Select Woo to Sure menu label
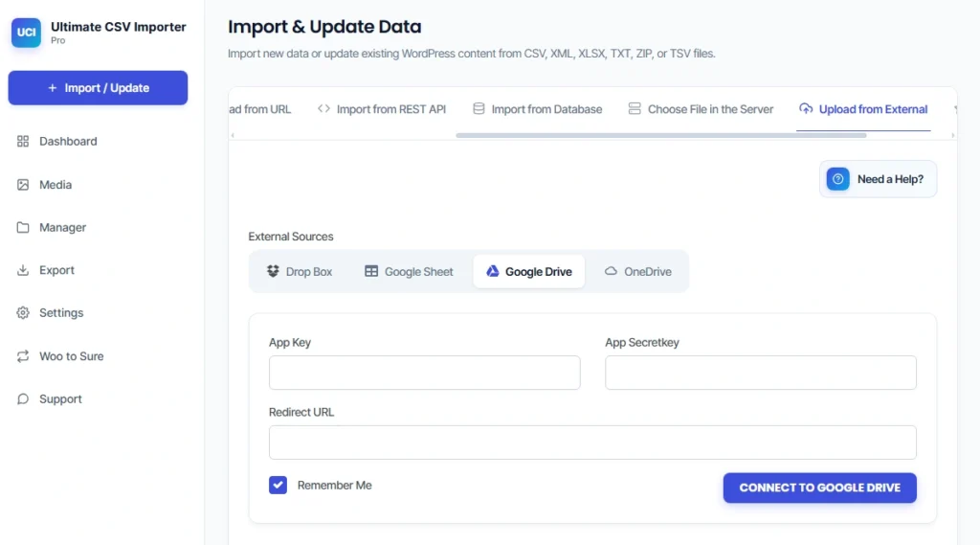The image size is (980, 545). pos(71,356)
